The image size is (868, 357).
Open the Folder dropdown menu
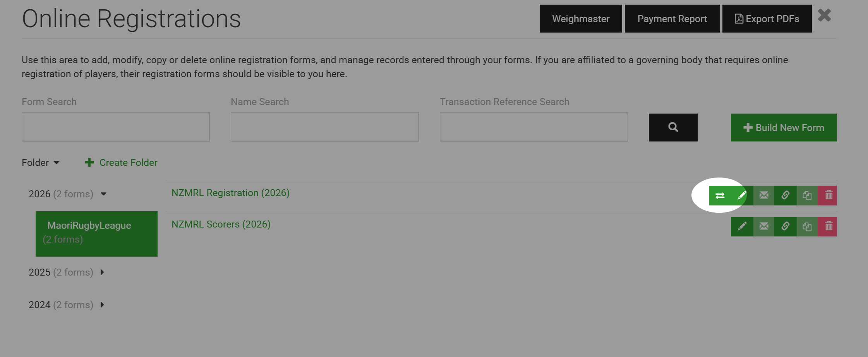pos(41,162)
